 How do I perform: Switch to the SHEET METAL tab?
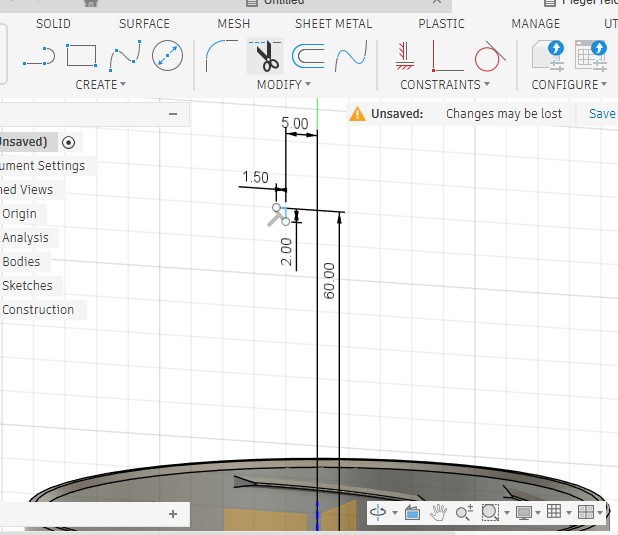pos(333,23)
